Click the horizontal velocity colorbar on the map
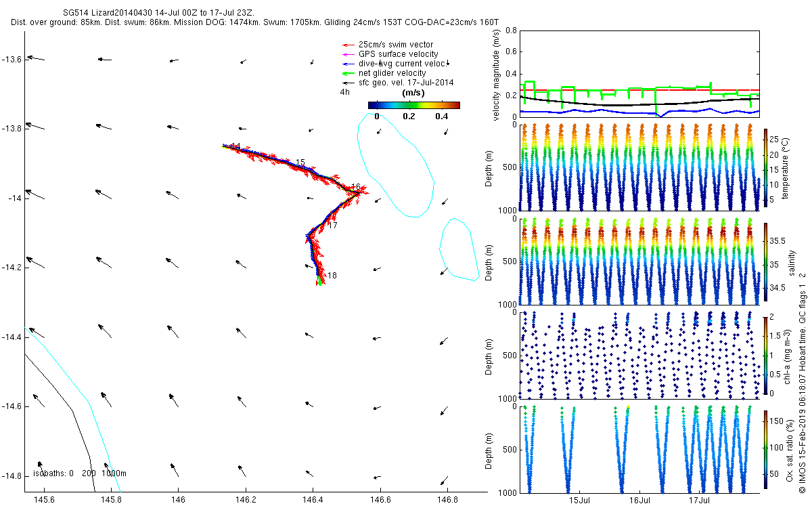This screenshot has width=812, height=508. coord(414,105)
